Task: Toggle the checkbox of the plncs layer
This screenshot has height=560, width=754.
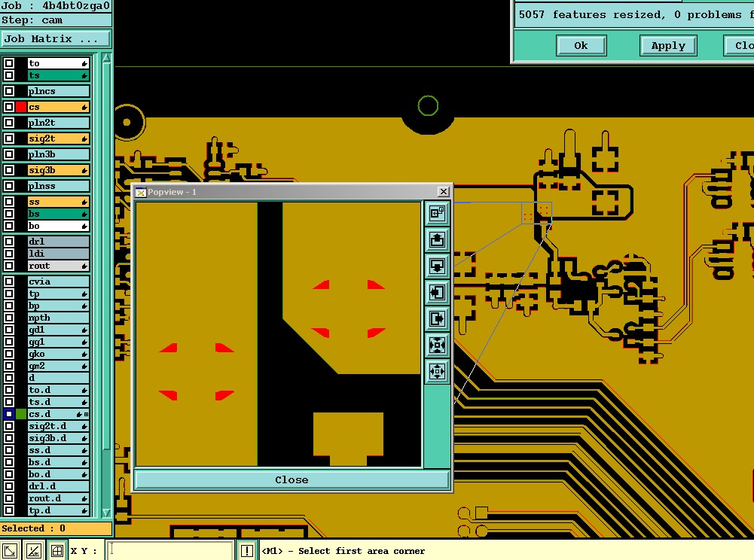Action: [8, 91]
